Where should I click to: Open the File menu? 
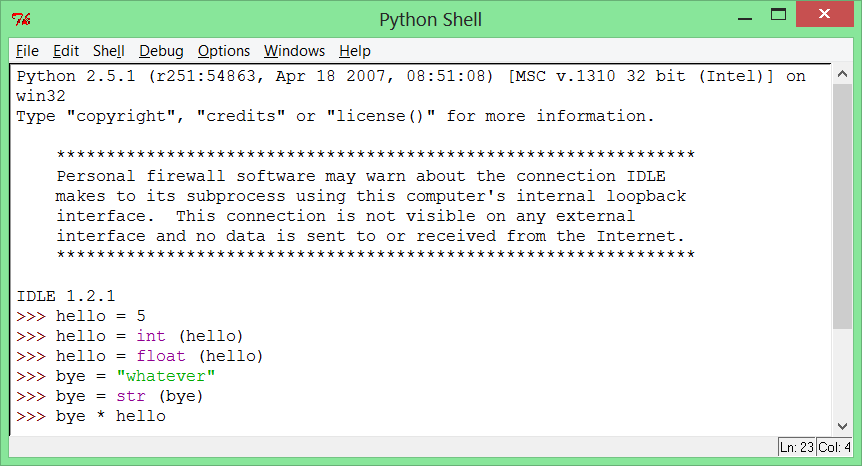pos(27,51)
